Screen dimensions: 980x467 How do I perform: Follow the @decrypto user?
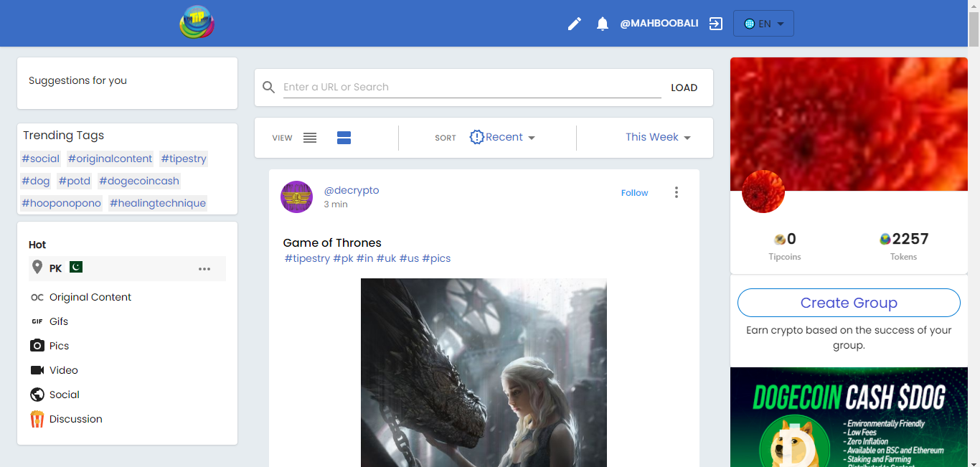pyautogui.click(x=634, y=193)
